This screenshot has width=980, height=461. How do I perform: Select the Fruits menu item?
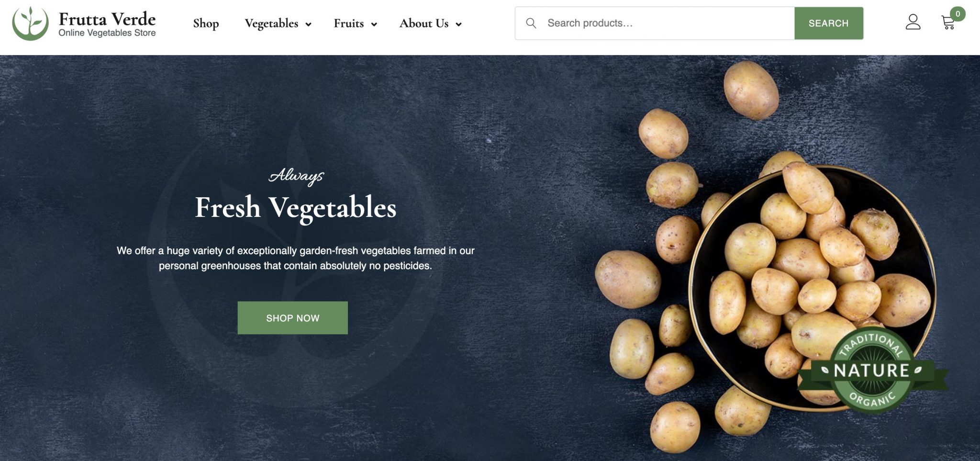coord(349,23)
